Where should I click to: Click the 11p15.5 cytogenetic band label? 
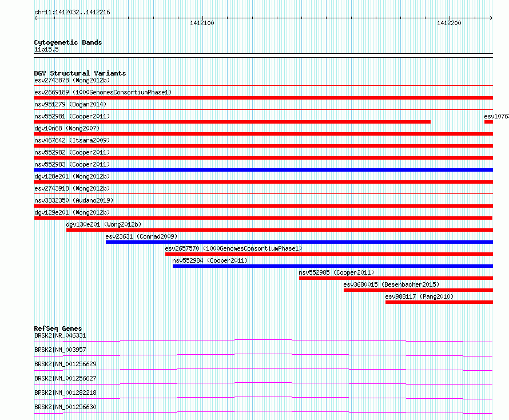(x=46, y=49)
